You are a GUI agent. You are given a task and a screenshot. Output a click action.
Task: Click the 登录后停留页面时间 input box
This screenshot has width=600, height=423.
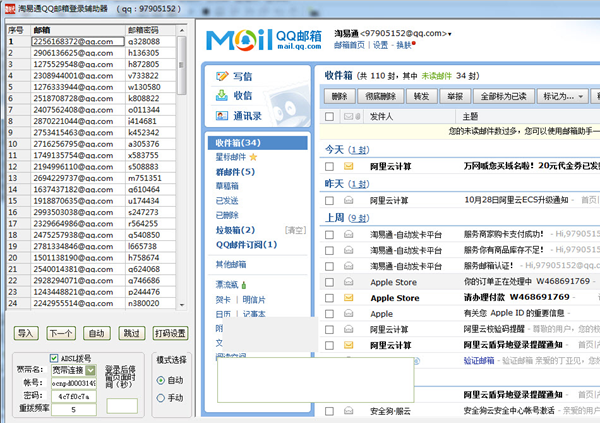tap(122, 406)
